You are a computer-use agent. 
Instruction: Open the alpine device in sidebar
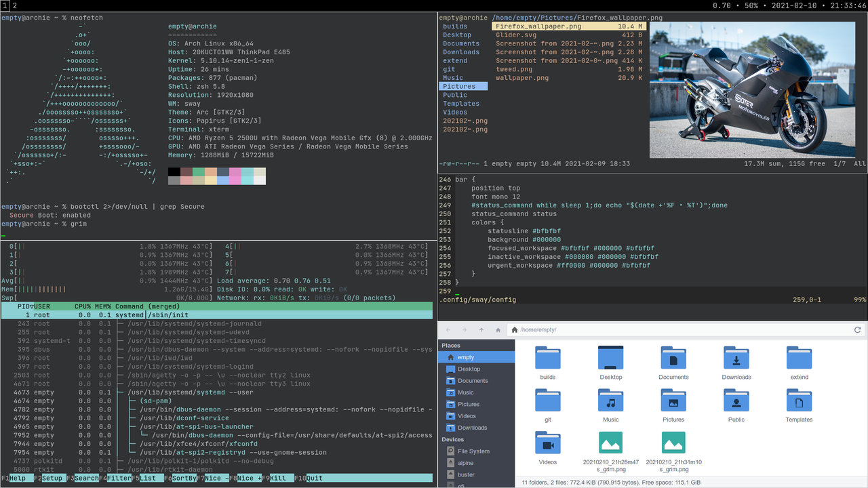tap(476, 463)
